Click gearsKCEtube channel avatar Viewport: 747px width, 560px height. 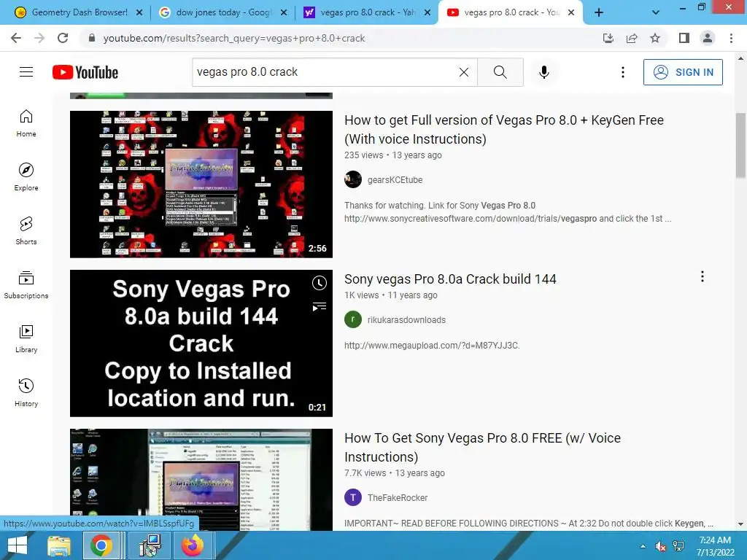353,179
